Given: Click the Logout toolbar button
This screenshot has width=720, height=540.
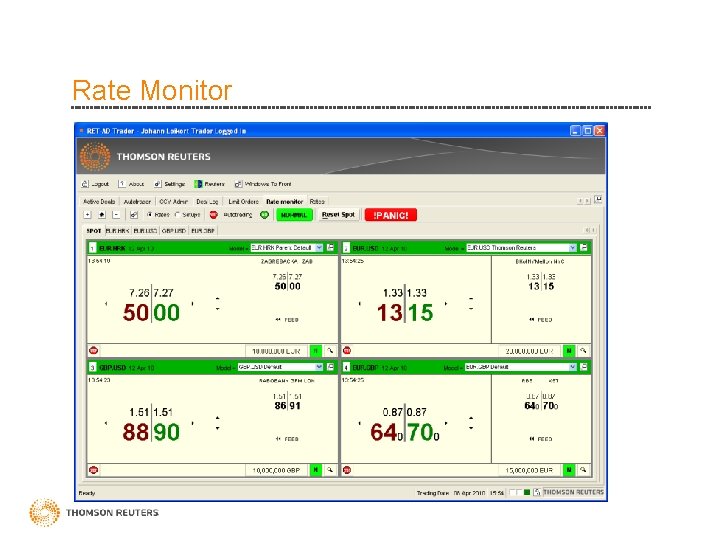Looking at the screenshot, I should 95,184.
